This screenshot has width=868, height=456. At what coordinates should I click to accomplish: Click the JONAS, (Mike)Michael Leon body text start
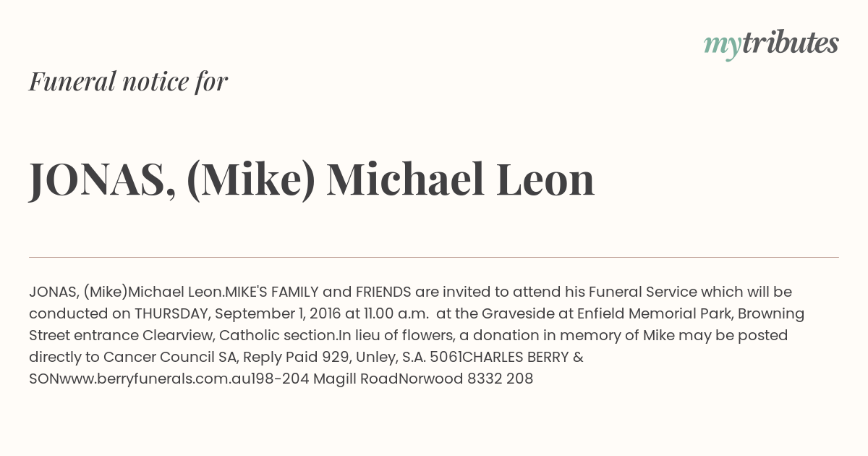[x=127, y=292]
